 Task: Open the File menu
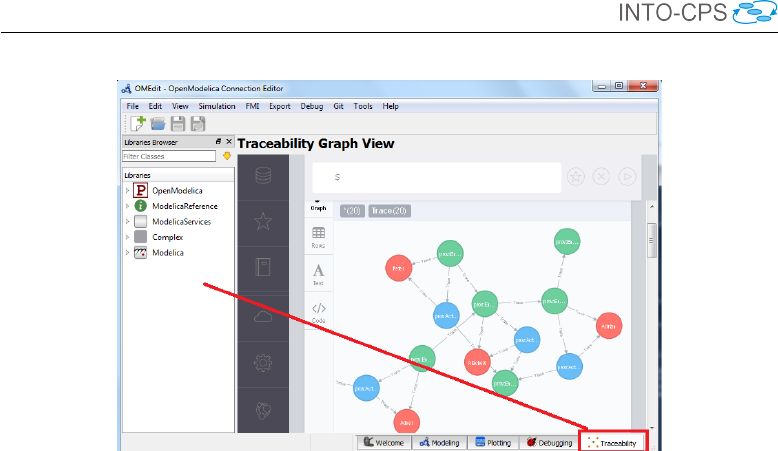(132, 106)
